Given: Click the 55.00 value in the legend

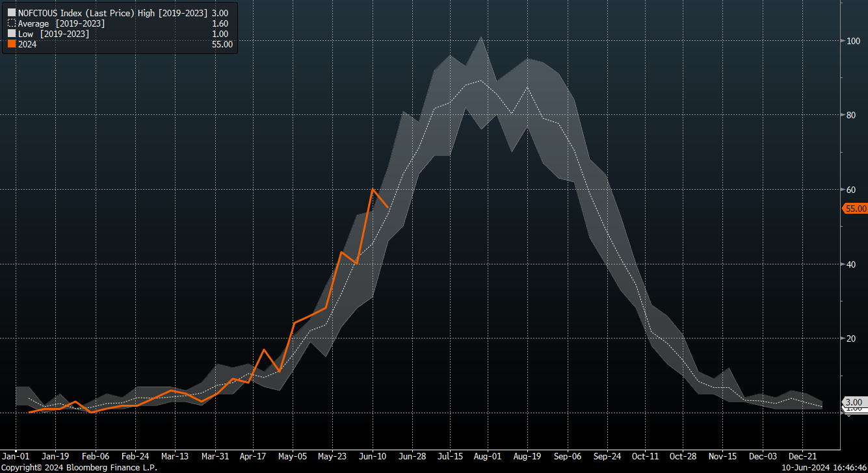Looking at the screenshot, I should point(222,44).
